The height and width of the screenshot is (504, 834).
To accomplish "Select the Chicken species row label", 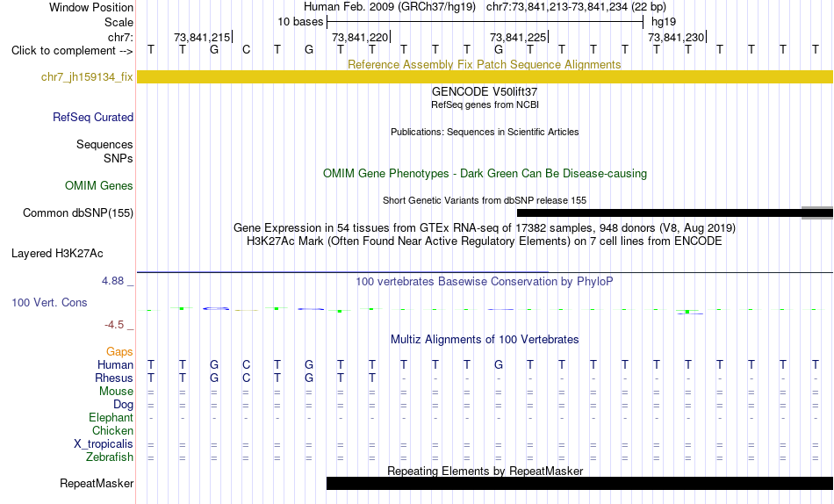I will click(112, 430).
